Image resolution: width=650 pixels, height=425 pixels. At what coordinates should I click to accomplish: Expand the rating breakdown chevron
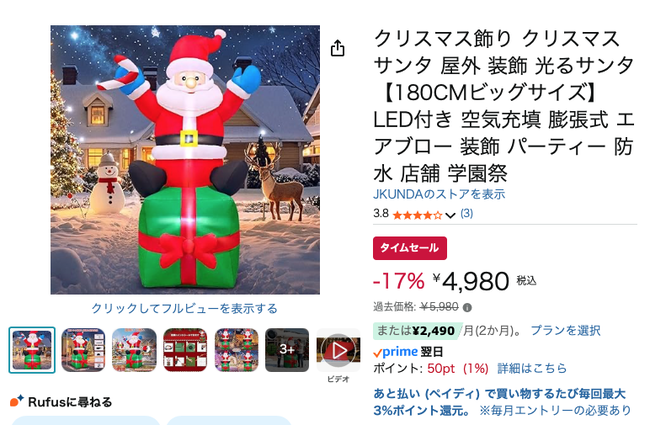[x=451, y=215]
